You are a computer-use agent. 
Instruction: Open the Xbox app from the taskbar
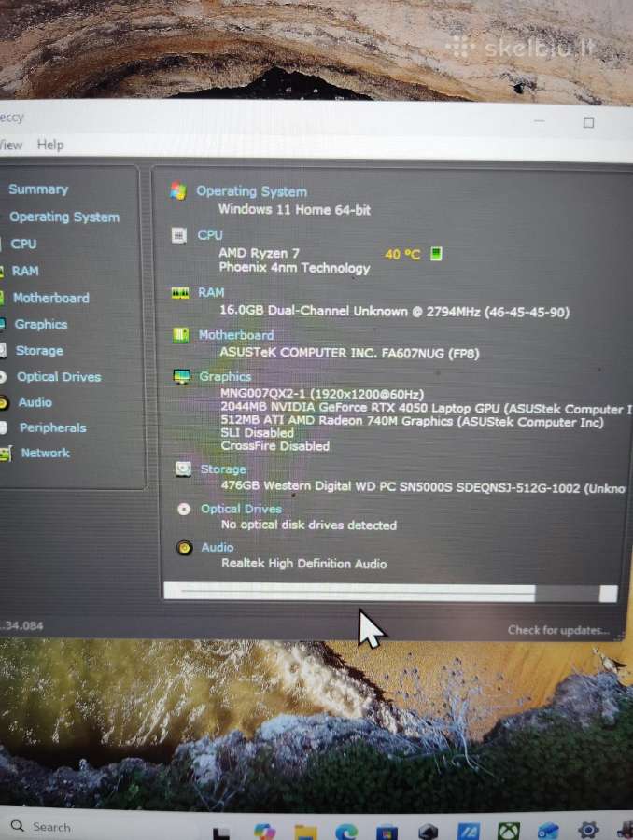pos(508,832)
